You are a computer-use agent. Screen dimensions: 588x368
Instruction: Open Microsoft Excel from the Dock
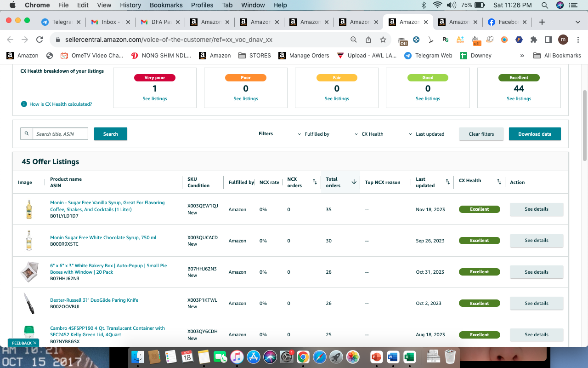pos(409,356)
